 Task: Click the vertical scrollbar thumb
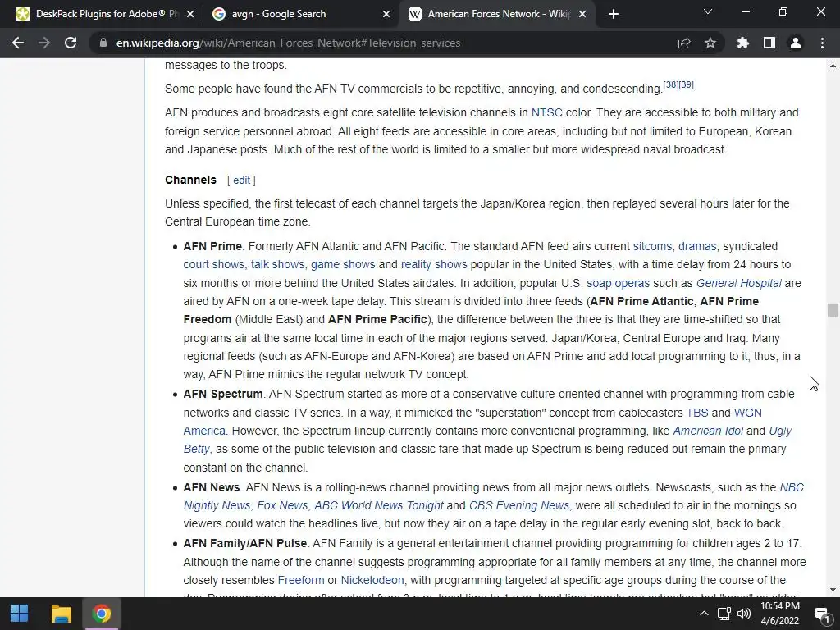(832, 310)
